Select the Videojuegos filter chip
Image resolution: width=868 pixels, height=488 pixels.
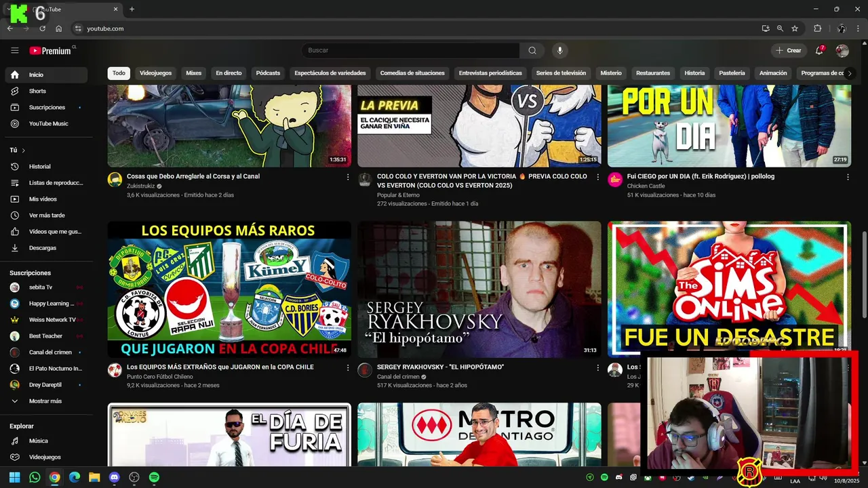(x=156, y=73)
